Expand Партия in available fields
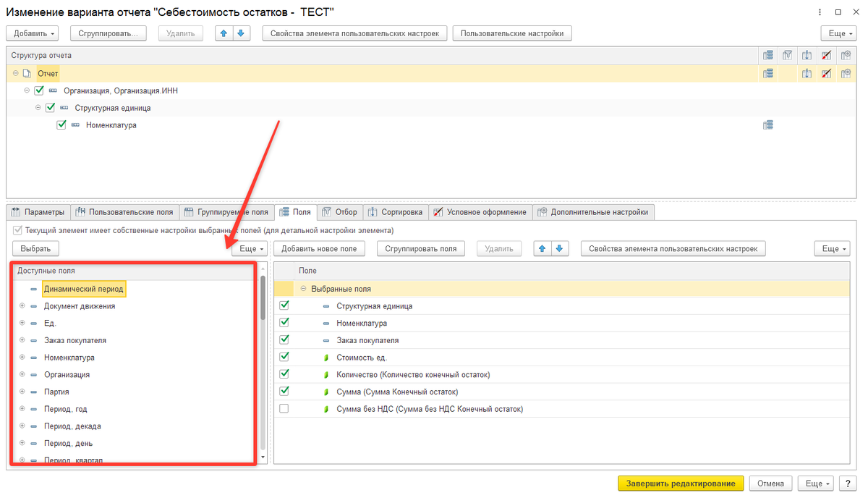This screenshot has width=868, height=498. tap(22, 392)
